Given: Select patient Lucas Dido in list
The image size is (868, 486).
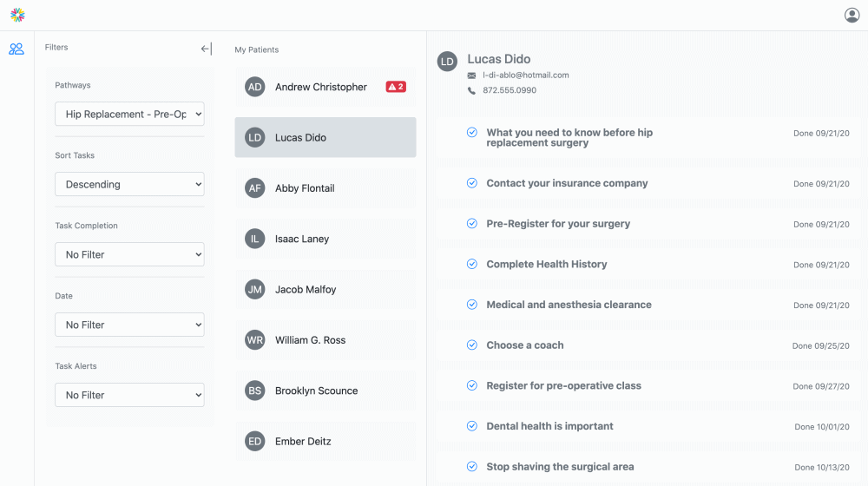Looking at the screenshot, I should 325,137.
